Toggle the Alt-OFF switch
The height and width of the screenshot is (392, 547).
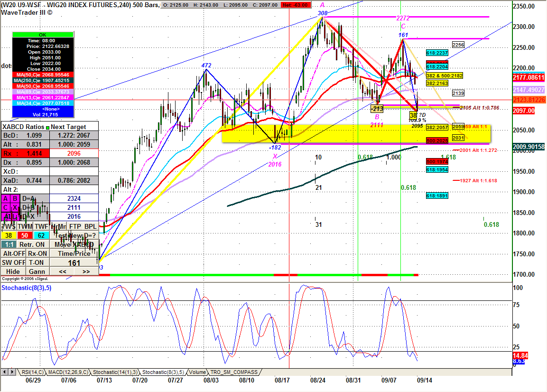click(14, 253)
